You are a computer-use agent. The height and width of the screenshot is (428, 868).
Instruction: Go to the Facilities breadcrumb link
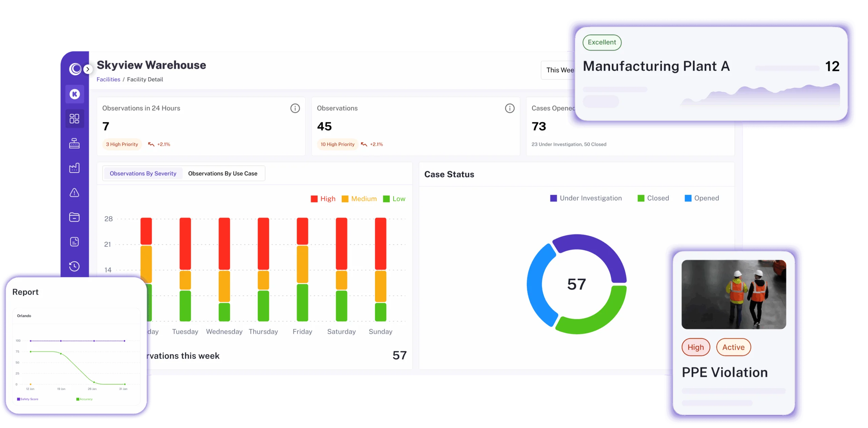point(108,79)
